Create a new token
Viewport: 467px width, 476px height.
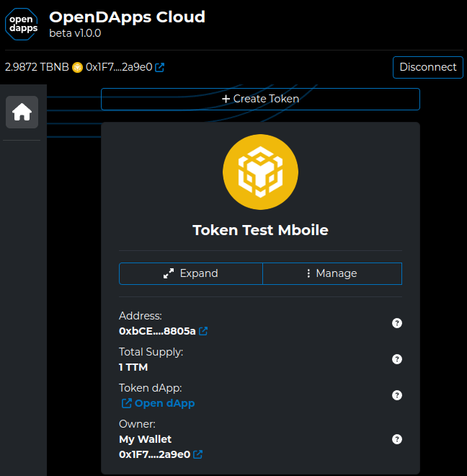click(x=260, y=99)
